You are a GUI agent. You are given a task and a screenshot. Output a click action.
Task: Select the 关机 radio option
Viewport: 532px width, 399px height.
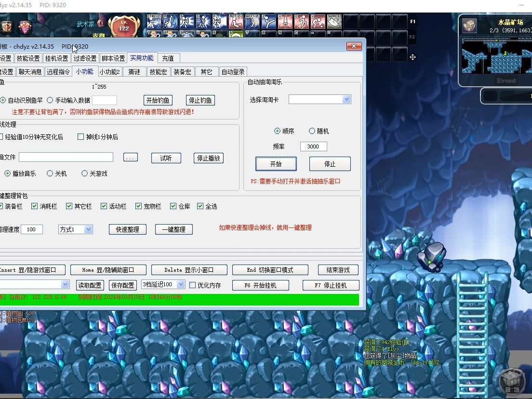50,173
